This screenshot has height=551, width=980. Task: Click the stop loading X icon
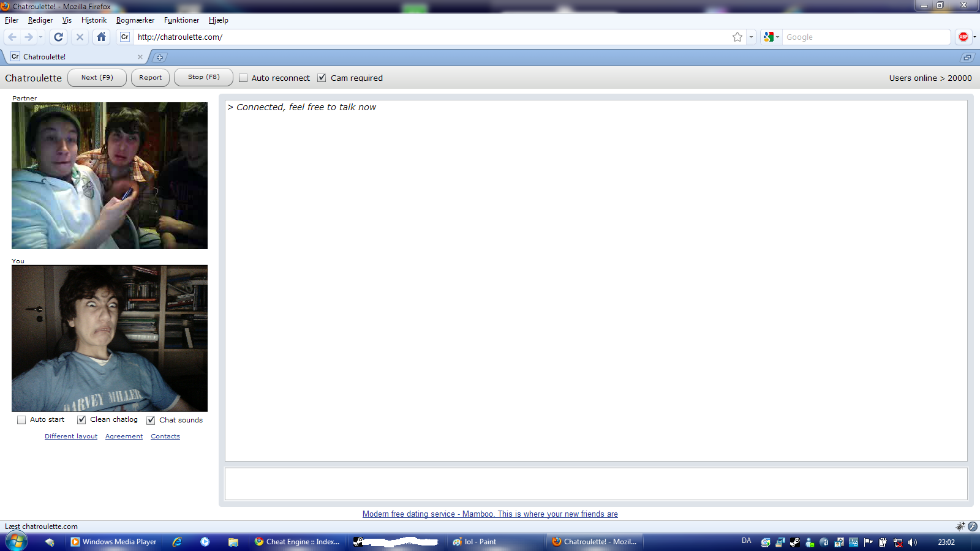80,37
